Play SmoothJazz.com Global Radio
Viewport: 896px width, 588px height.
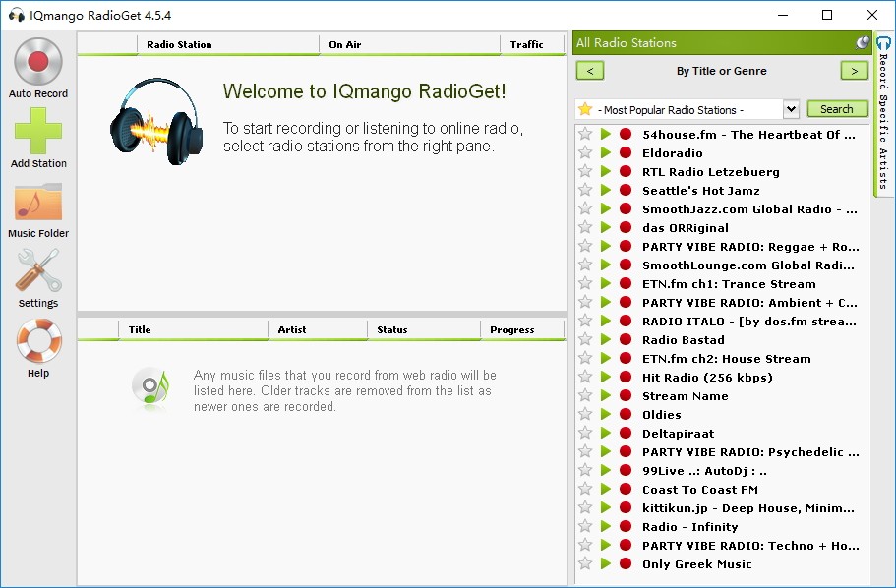[x=606, y=209]
